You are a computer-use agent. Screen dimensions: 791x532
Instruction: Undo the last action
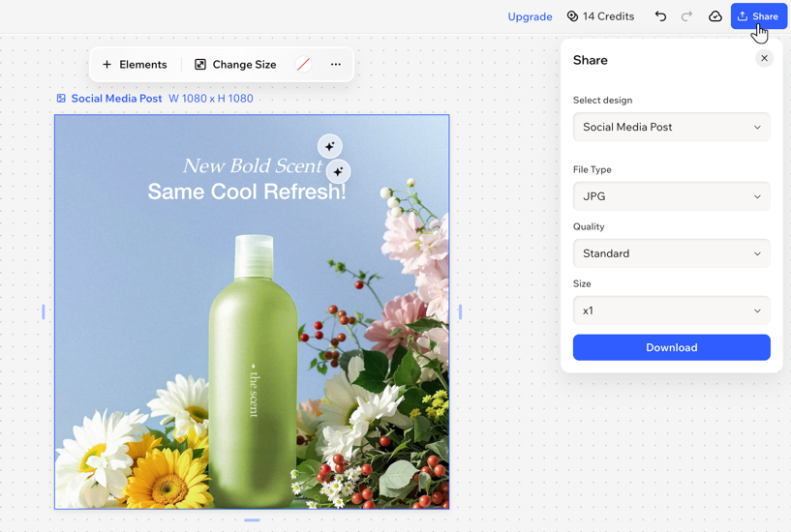pos(660,16)
